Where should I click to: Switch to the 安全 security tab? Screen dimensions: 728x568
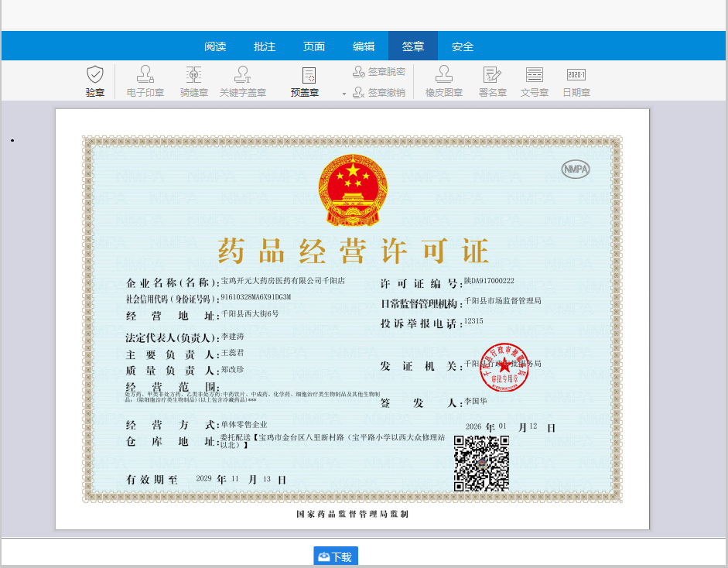pos(462,46)
